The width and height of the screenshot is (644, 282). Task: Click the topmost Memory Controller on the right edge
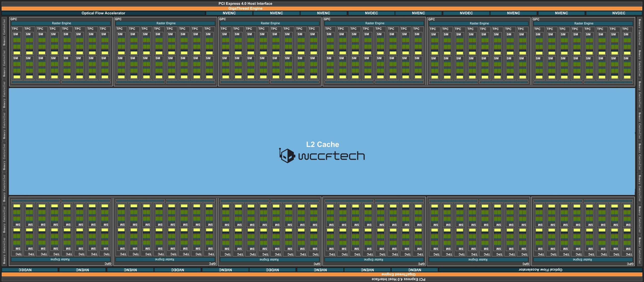tap(639, 32)
